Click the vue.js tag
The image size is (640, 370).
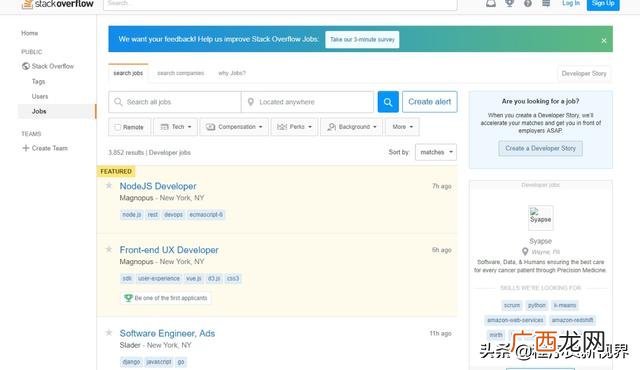[194, 278]
